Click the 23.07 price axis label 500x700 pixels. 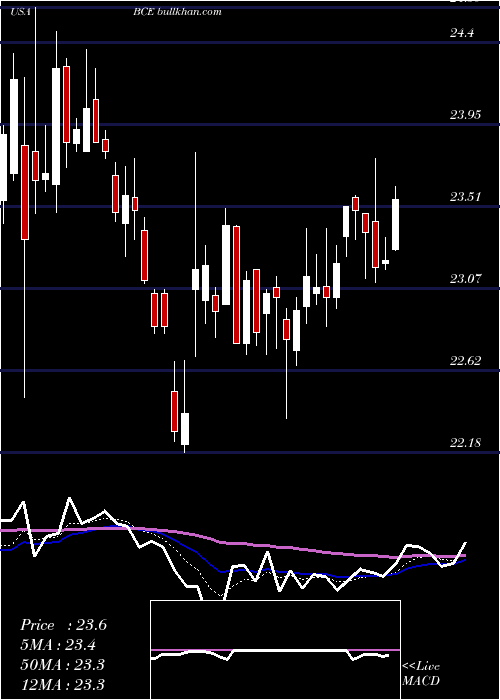click(x=466, y=279)
